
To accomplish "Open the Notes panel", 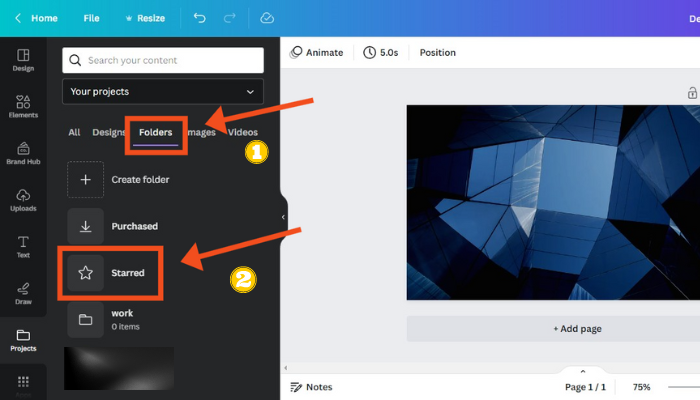I will coord(311,387).
